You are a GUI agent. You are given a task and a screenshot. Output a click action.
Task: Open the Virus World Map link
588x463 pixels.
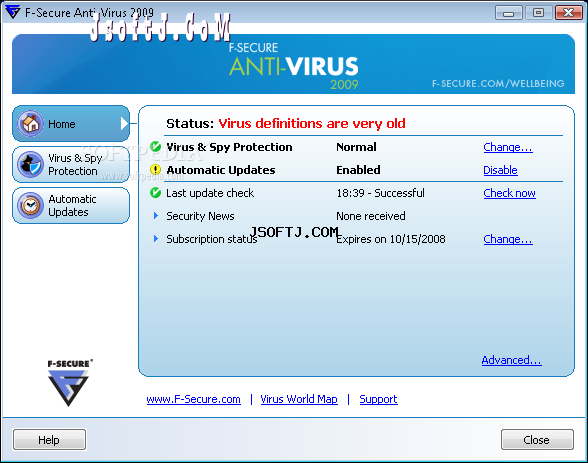pyautogui.click(x=299, y=399)
